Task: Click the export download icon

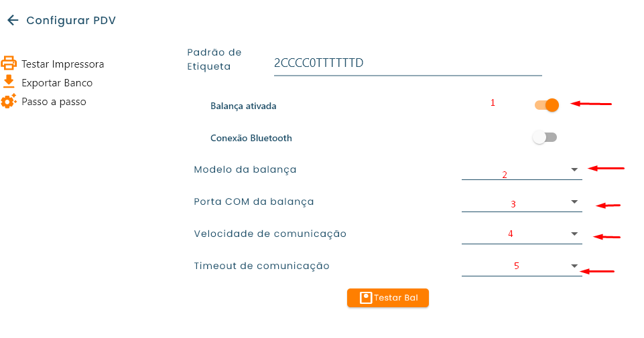Action: coord(9,82)
